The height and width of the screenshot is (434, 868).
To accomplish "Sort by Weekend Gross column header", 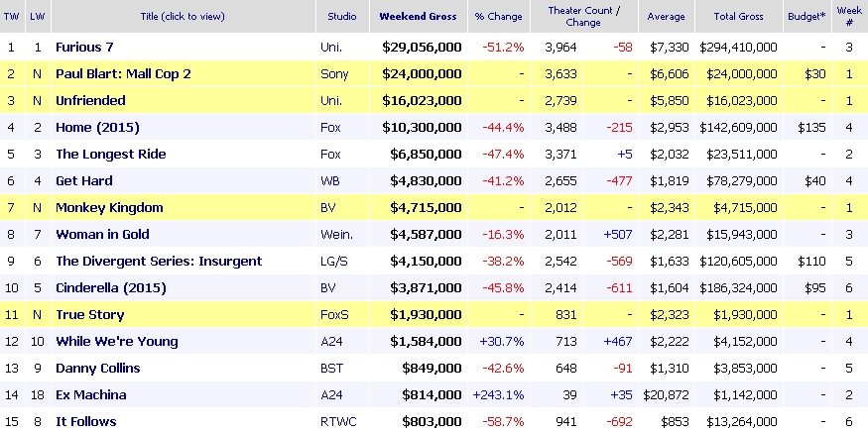I will 418,17.
